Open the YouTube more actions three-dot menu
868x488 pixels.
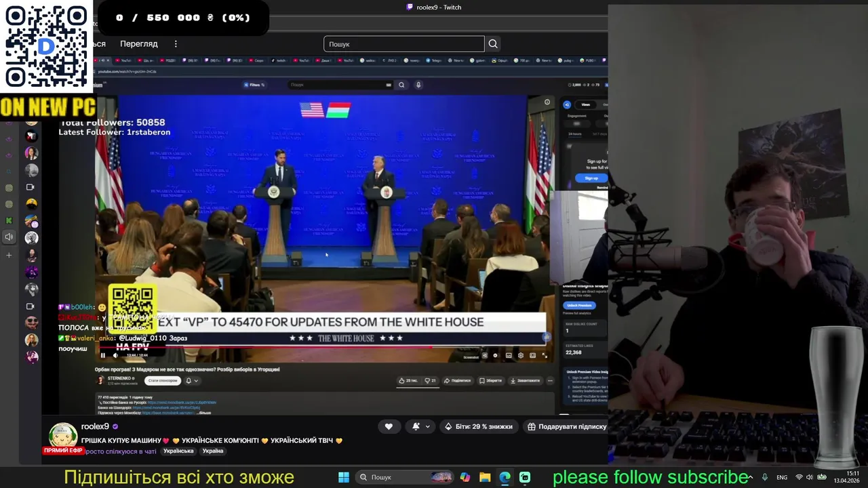(x=551, y=380)
